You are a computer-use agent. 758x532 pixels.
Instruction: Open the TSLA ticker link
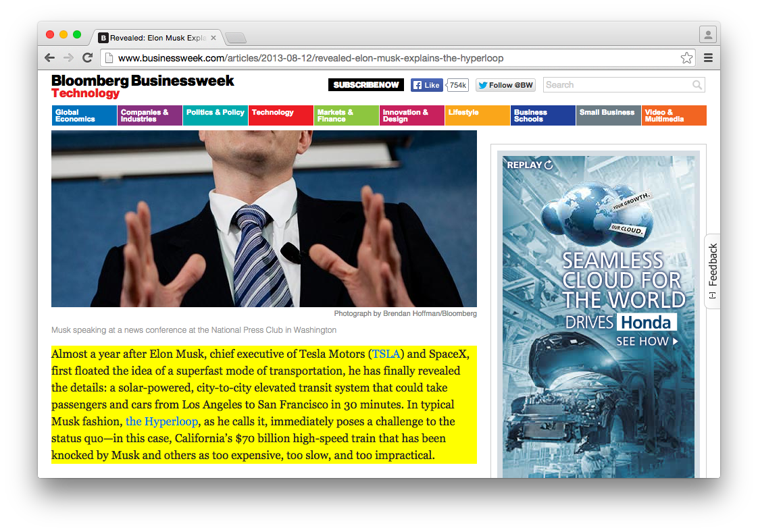pyautogui.click(x=386, y=354)
